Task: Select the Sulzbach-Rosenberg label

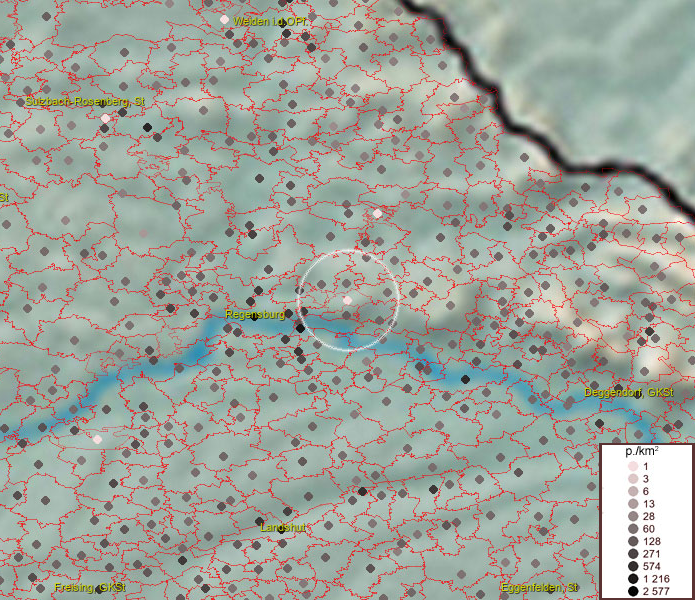Action: point(85,102)
